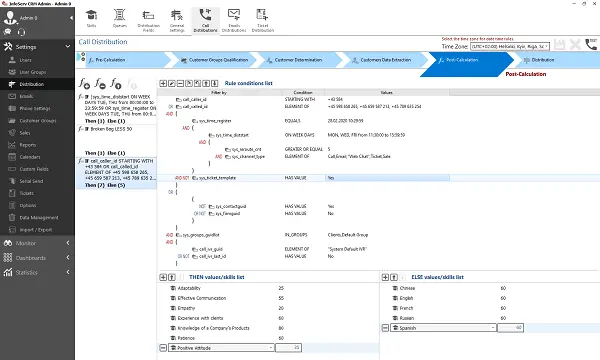
Task: Go to Customer Groups Qualification stage
Action: point(214,60)
